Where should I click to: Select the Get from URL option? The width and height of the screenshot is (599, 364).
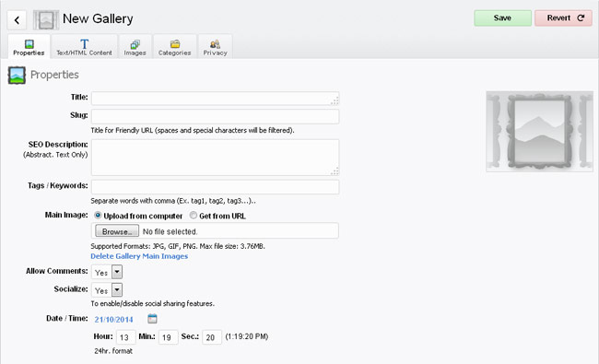(x=194, y=216)
